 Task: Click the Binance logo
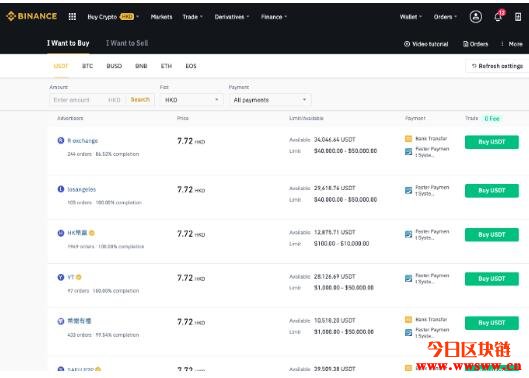tap(32, 16)
